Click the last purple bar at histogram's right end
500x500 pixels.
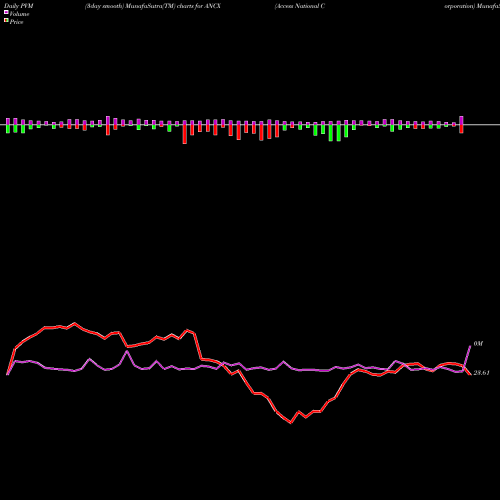tap(461, 120)
